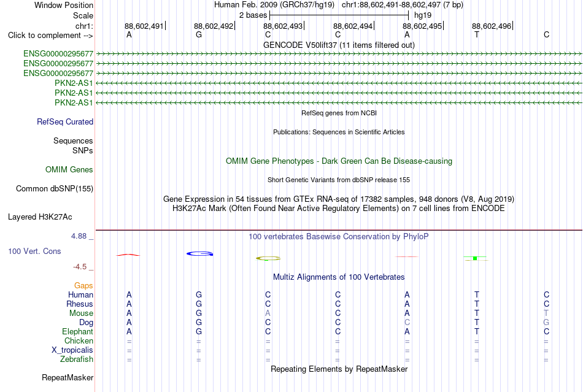Click the hg19 label beside the scale bar
The height and width of the screenshot is (392, 583).
click(x=423, y=15)
